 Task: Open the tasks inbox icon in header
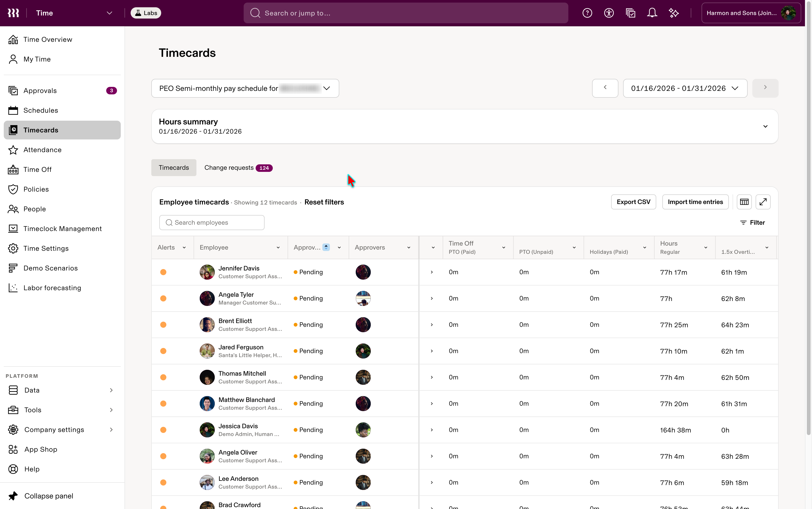click(630, 13)
